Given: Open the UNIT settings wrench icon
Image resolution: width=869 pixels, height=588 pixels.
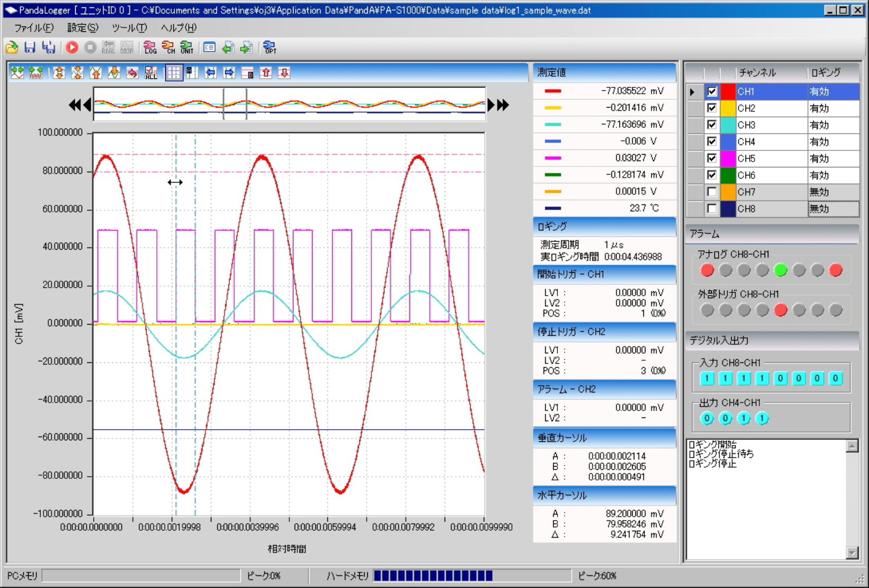Looking at the screenshot, I should point(187,48).
